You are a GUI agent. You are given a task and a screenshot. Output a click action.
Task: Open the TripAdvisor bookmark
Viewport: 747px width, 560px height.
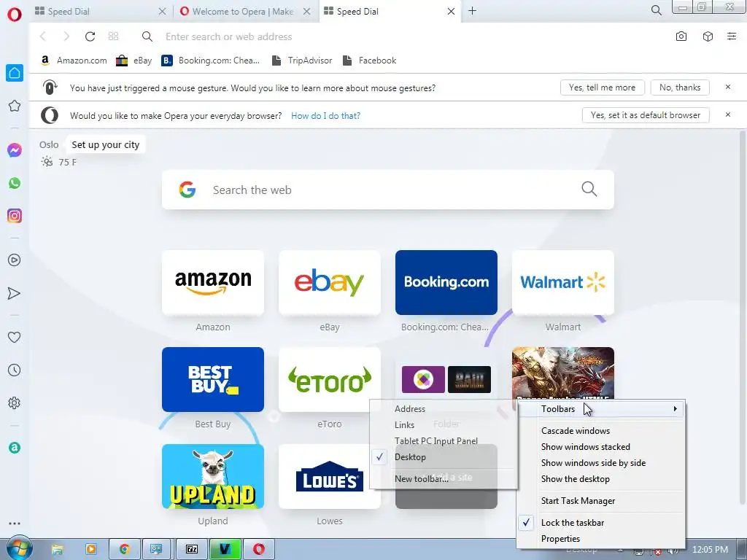point(301,61)
